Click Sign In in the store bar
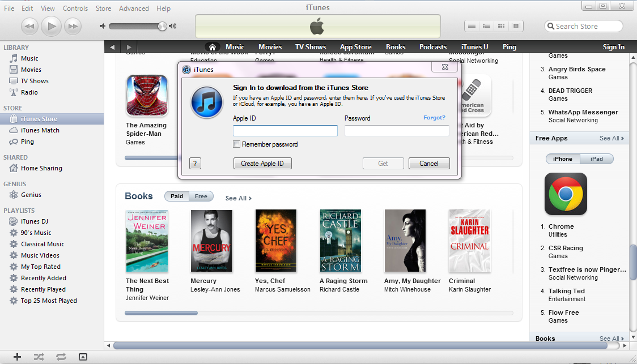Screen dimensions: 637x364 pyautogui.click(x=613, y=47)
